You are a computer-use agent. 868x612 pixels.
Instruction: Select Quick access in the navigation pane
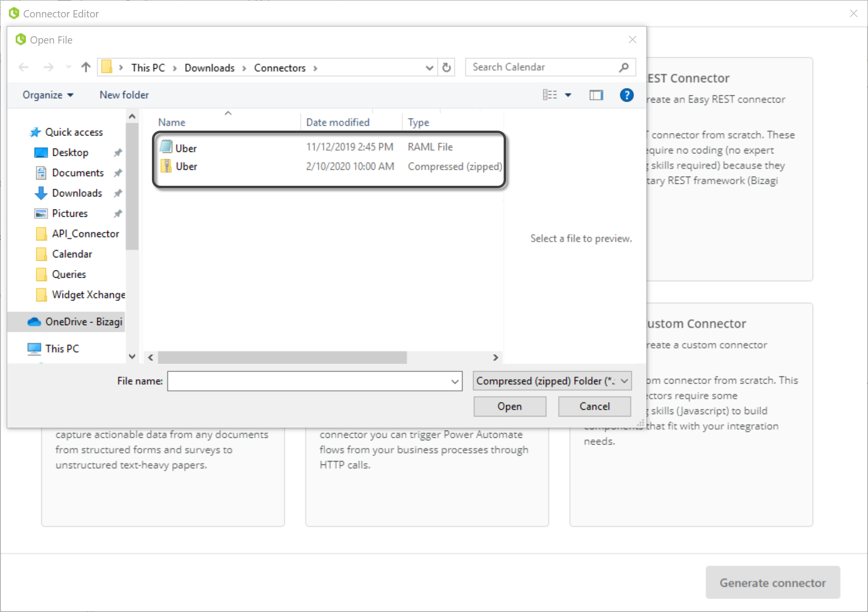click(x=74, y=132)
